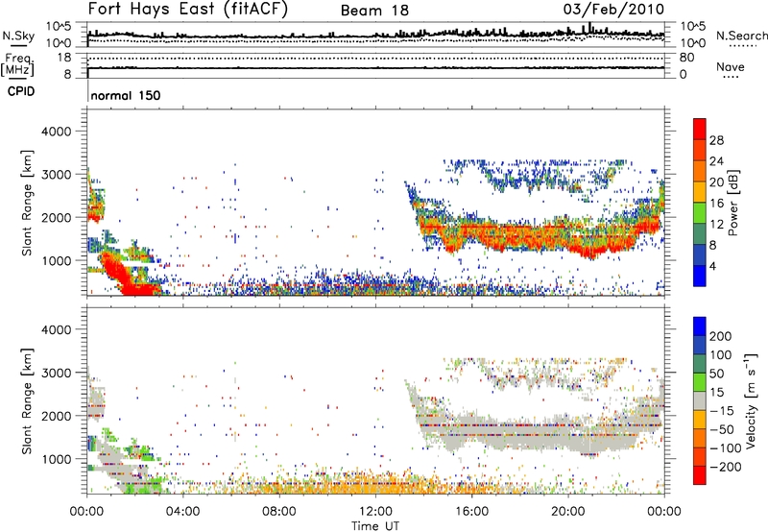Click the "18" tick on the frequency axis
Viewport: 768px width, 532px height.
64,58
